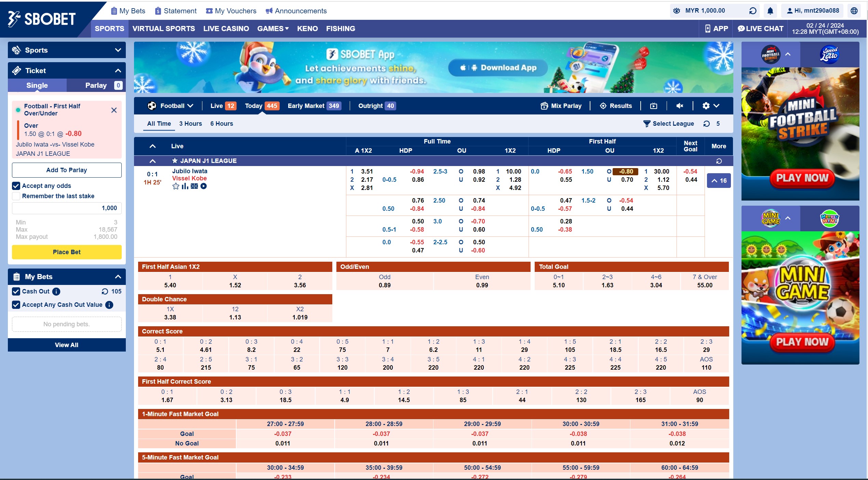Play live stream for Jubilo Iwata match

coord(204,186)
